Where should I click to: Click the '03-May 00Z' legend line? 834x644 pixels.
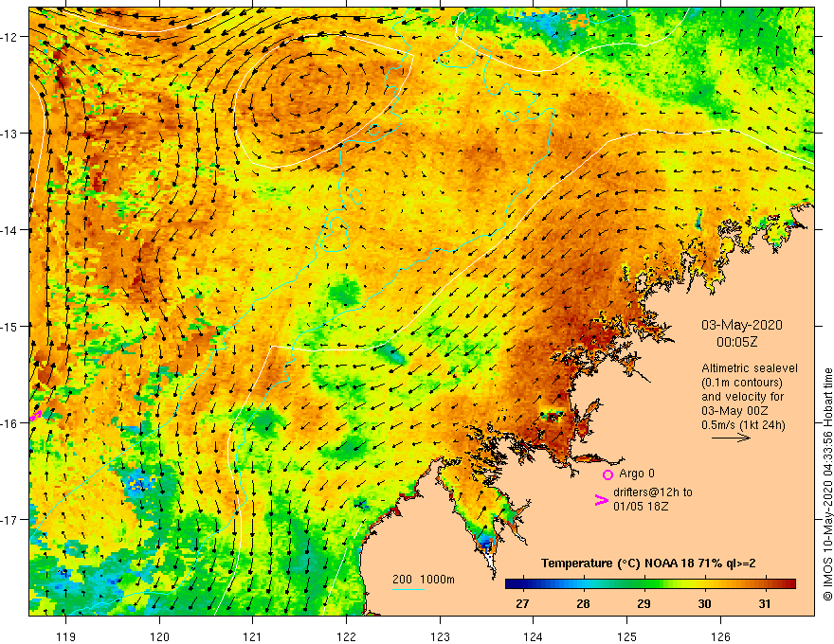[733, 411]
